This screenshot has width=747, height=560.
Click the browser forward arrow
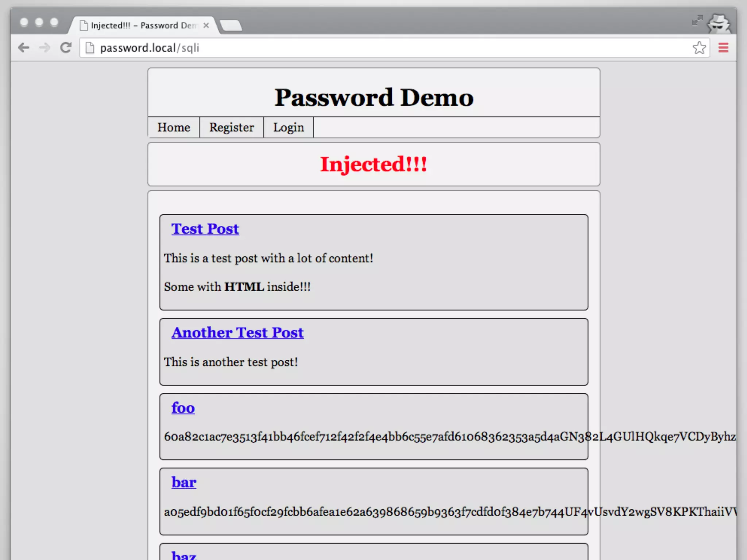click(x=44, y=48)
